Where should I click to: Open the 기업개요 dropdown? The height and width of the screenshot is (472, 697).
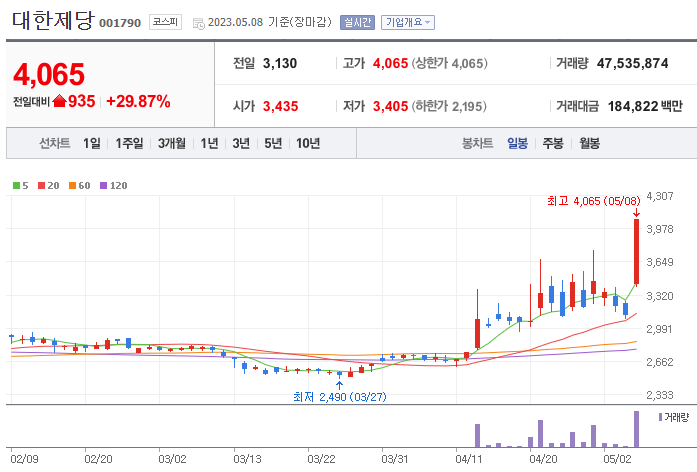point(408,22)
